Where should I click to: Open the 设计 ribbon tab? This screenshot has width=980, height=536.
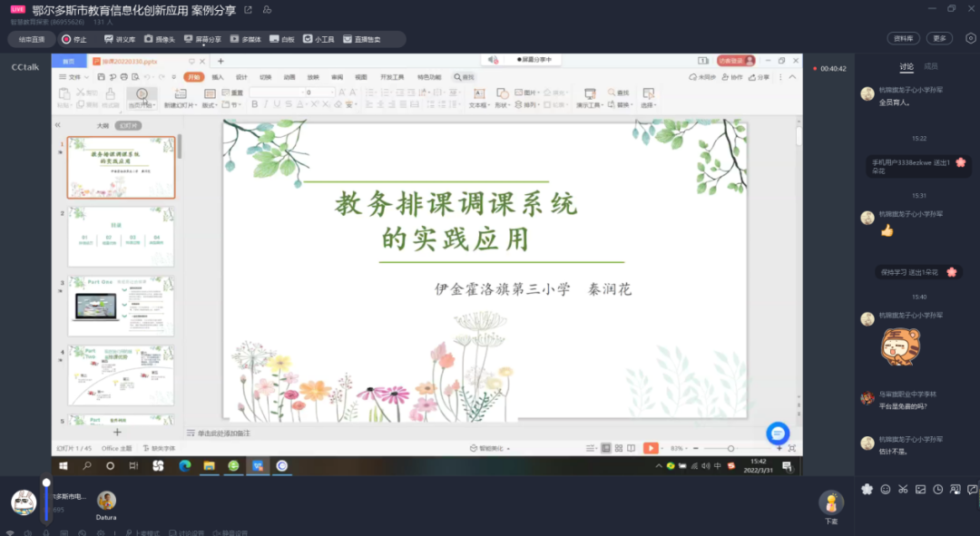(x=241, y=77)
